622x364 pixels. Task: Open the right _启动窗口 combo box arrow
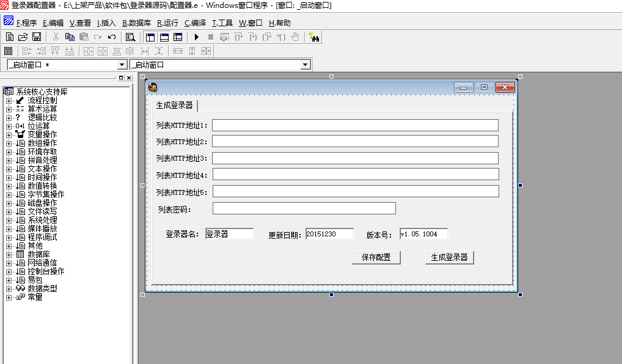(306, 65)
